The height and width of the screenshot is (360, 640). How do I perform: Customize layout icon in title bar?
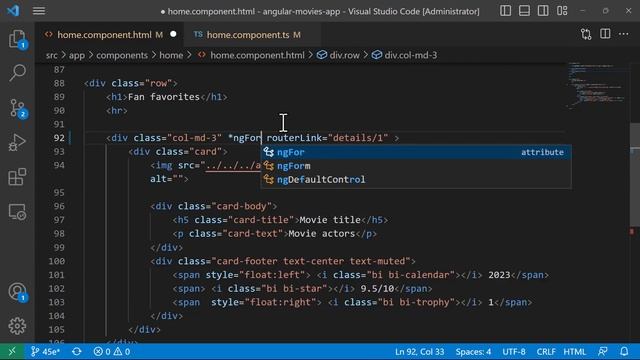coord(562,11)
